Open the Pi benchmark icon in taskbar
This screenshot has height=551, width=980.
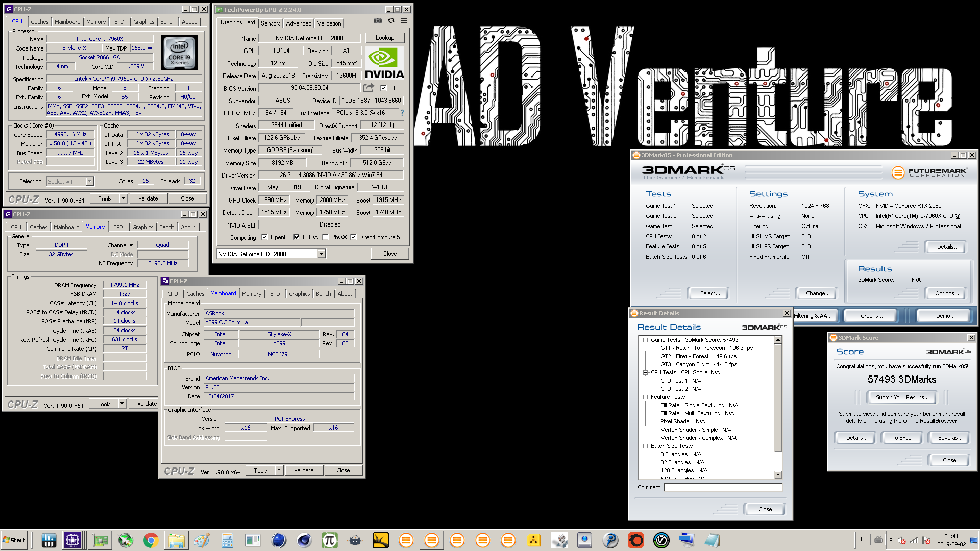(x=330, y=540)
